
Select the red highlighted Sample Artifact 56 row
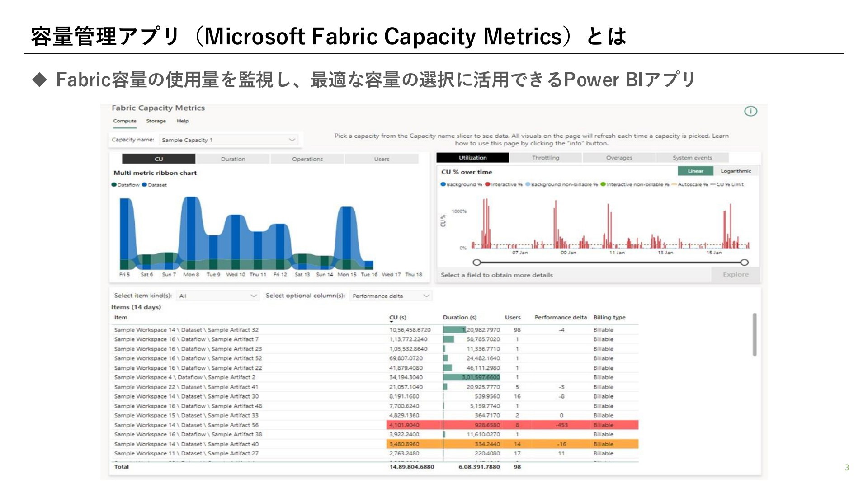[375, 425]
